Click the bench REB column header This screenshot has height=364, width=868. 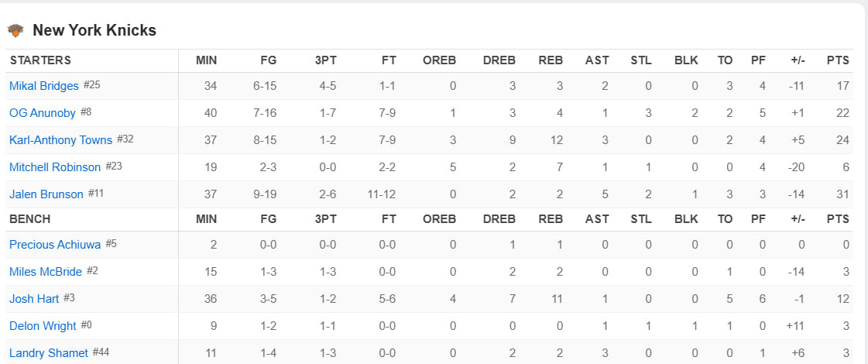pos(551,219)
